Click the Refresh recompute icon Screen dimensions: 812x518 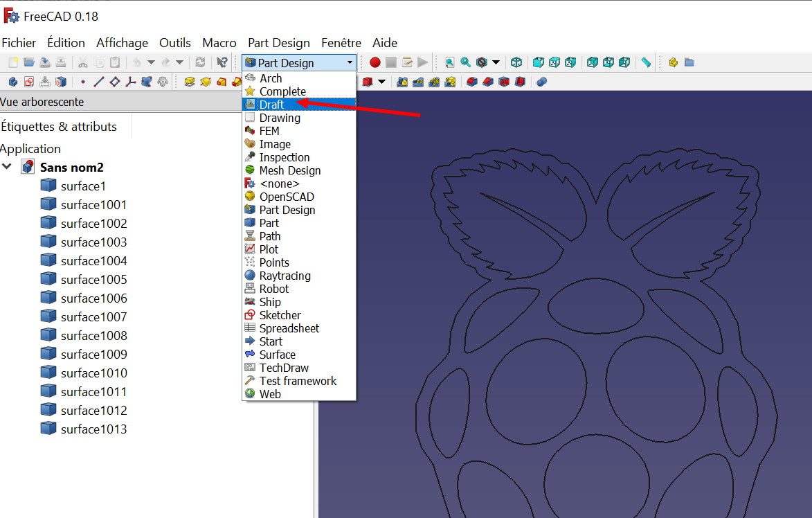(x=200, y=63)
